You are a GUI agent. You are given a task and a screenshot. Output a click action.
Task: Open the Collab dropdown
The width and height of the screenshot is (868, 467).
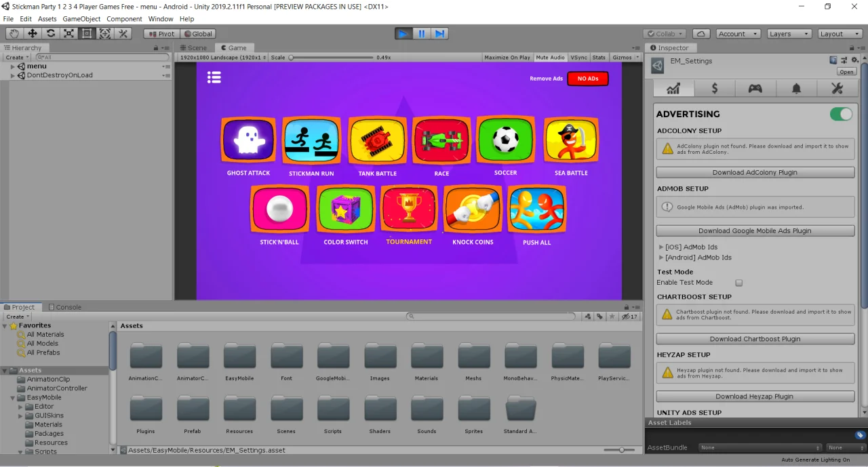coord(665,34)
